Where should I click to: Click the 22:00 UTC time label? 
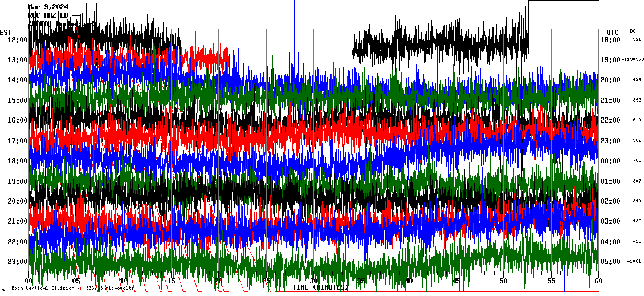[610, 120]
